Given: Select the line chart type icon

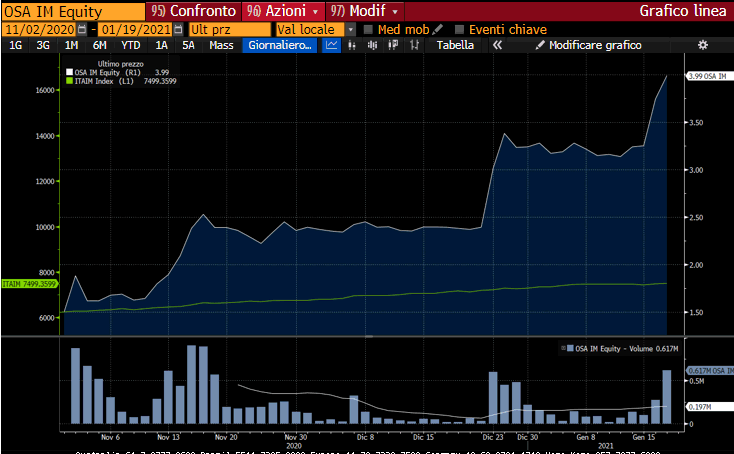Looking at the screenshot, I should (x=333, y=45).
